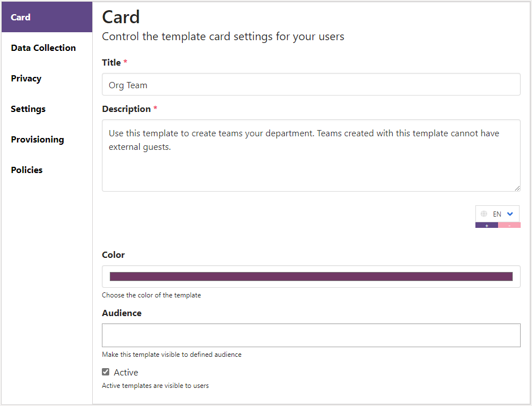
Task: Click the Title field showing Org Team
Action: (311, 84)
